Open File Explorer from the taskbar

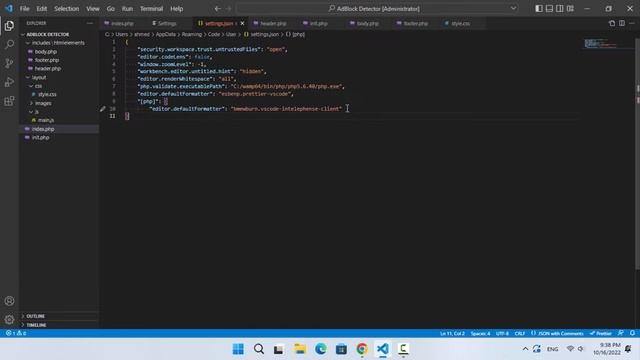pyautogui.click(x=300, y=349)
